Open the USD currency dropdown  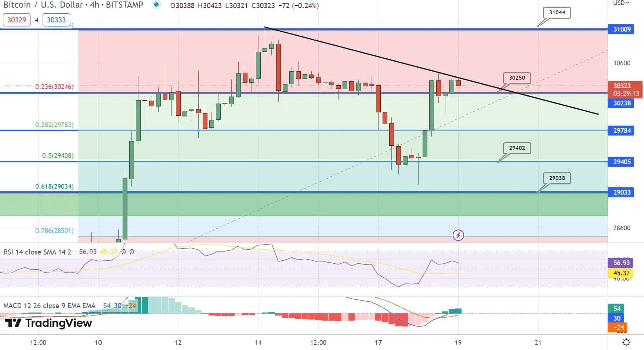click(x=621, y=3)
